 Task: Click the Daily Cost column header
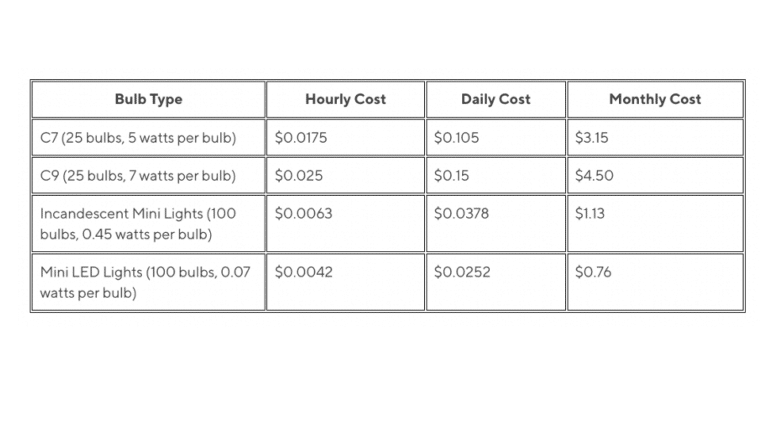coord(495,99)
